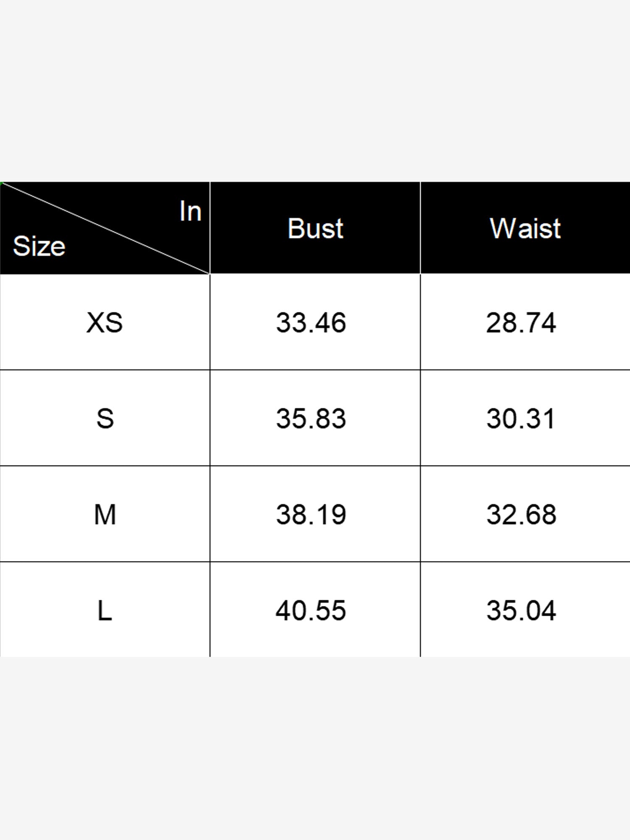630x840 pixels.
Task: Click the Bust column header
Action: click(x=315, y=228)
